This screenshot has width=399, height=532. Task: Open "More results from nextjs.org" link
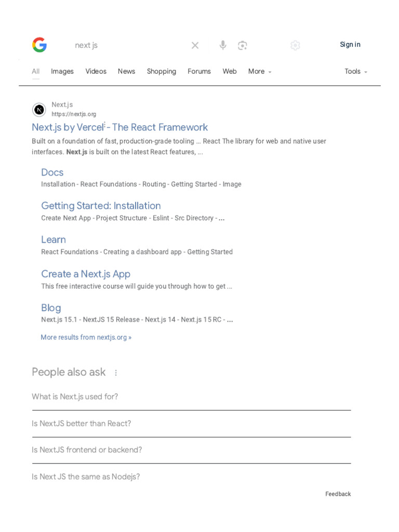pyautogui.click(x=86, y=337)
